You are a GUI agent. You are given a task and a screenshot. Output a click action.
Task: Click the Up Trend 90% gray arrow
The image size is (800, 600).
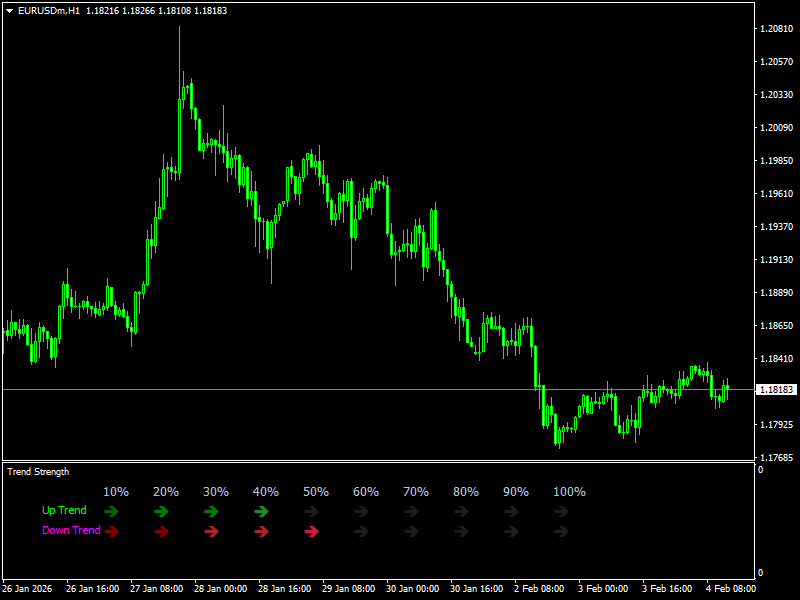coord(512,511)
